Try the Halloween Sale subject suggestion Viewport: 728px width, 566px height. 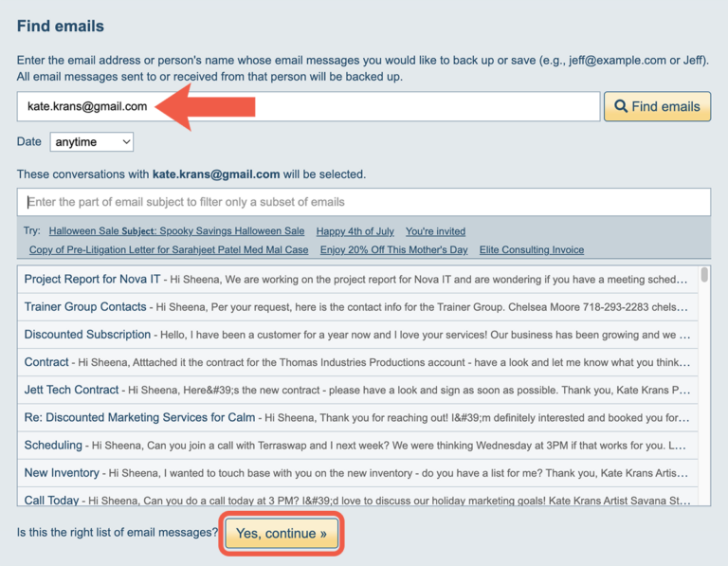pos(176,231)
